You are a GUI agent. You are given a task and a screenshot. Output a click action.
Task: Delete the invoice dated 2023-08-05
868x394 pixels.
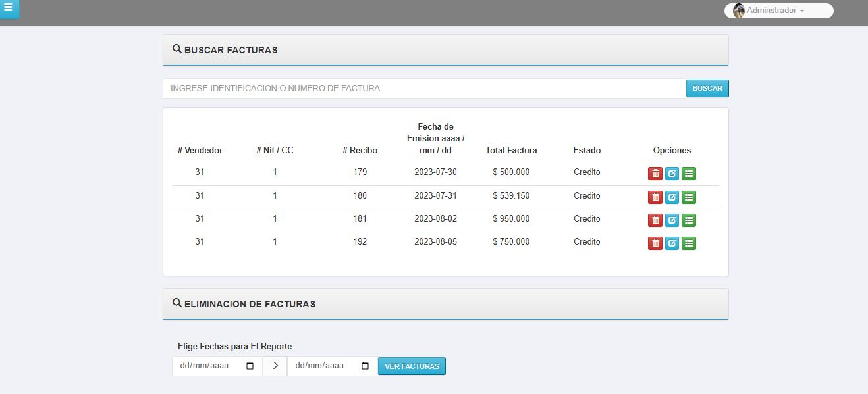[655, 243]
